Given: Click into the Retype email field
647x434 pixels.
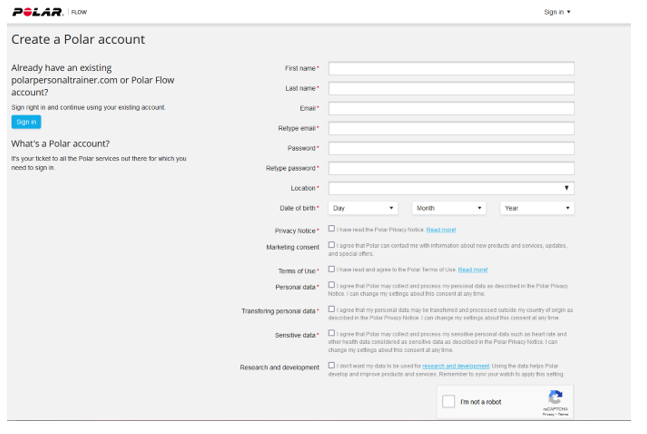Looking at the screenshot, I should (451, 128).
